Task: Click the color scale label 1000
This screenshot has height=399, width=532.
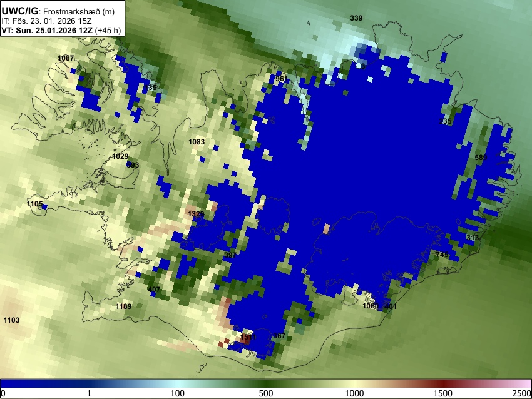Action: tap(354, 393)
